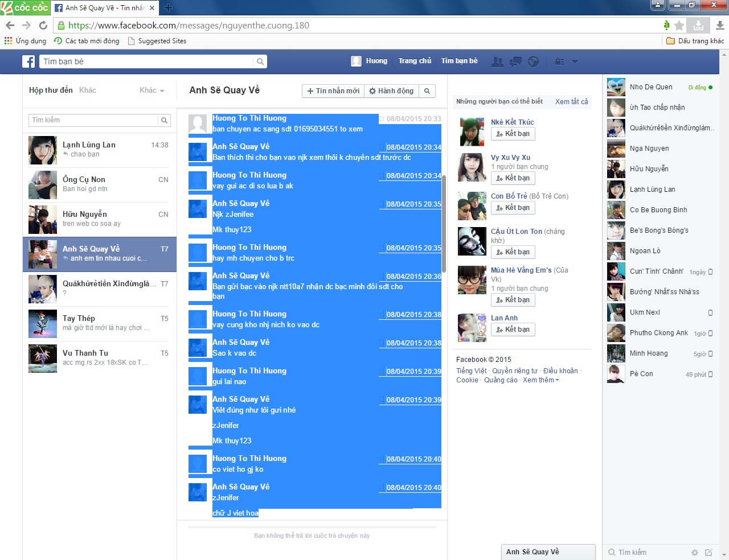Viewport: 729px width, 560px height.
Task: Open the Ứng dụng apps shortcut
Action: (x=25, y=41)
